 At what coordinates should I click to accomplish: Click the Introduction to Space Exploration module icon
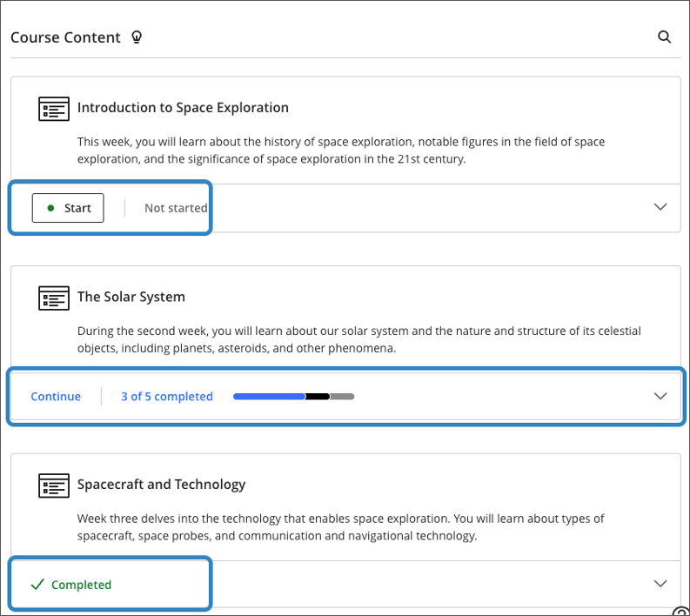click(x=54, y=109)
